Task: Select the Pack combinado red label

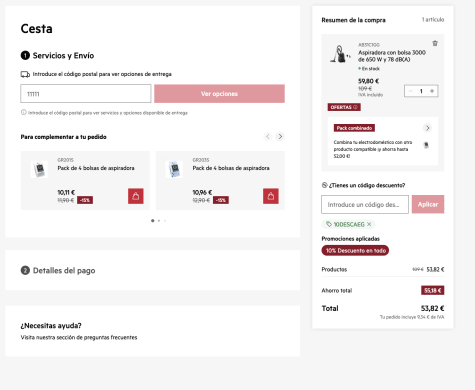Action: coord(354,128)
